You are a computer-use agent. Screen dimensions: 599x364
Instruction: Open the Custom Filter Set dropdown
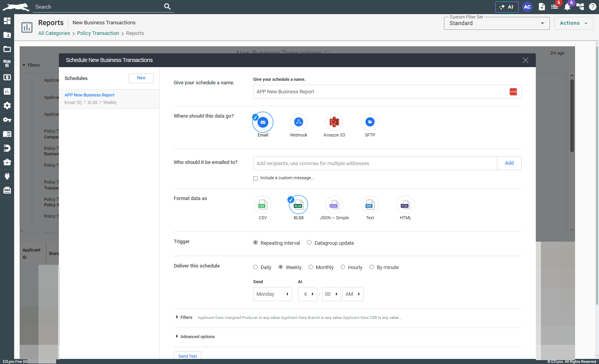[497, 23]
